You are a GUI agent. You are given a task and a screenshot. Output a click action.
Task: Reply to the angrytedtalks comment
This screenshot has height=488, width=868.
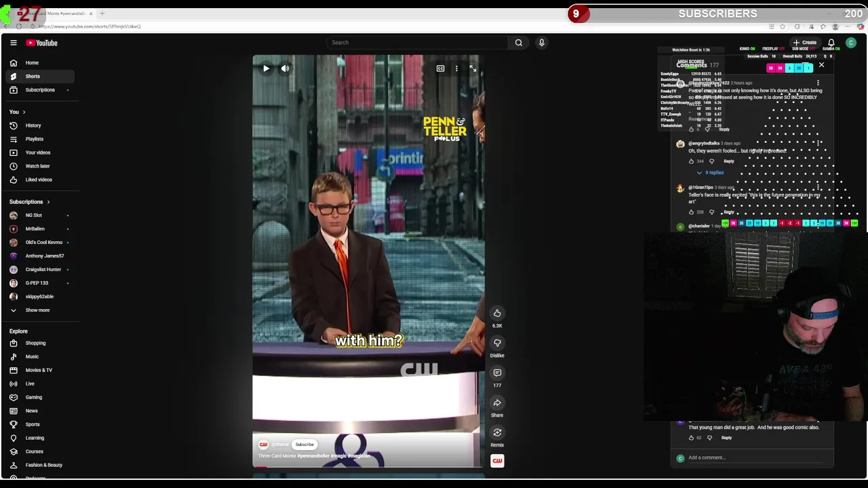tap(728, 161)
